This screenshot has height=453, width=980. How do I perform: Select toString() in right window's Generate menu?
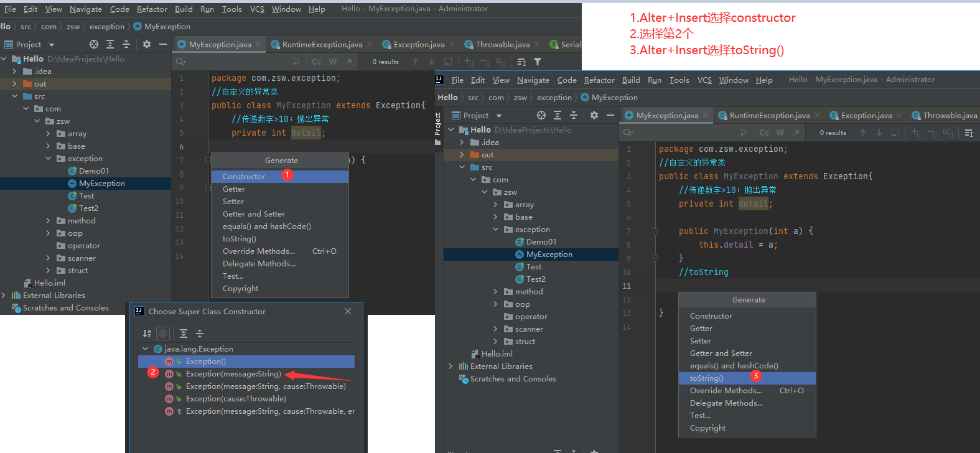pos(747,378)
